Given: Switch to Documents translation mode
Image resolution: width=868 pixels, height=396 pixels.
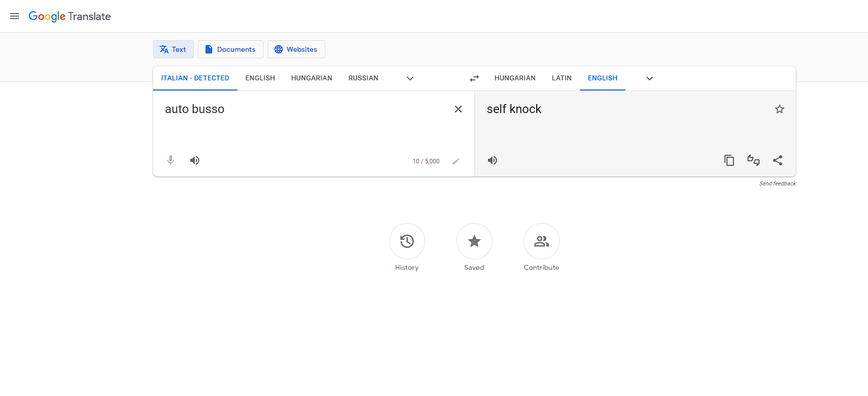Looking at the screenshot, I should tap(230, 49).
